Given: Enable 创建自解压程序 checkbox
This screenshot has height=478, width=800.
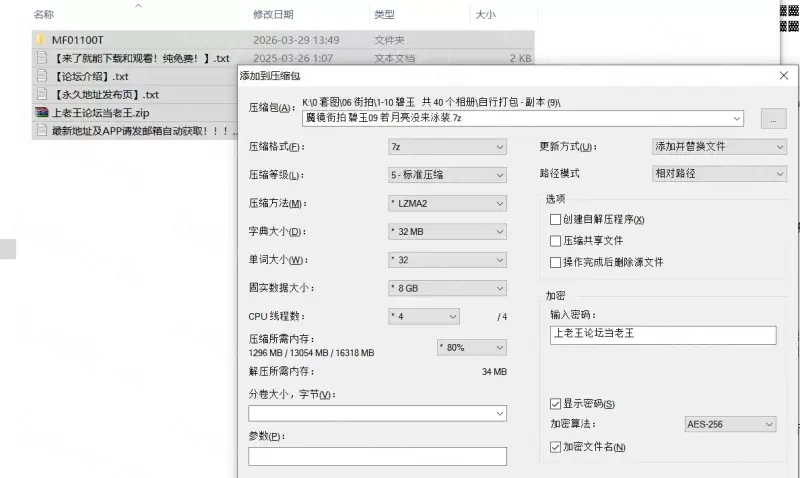Looking at the screenshot, I should point(556,220).
